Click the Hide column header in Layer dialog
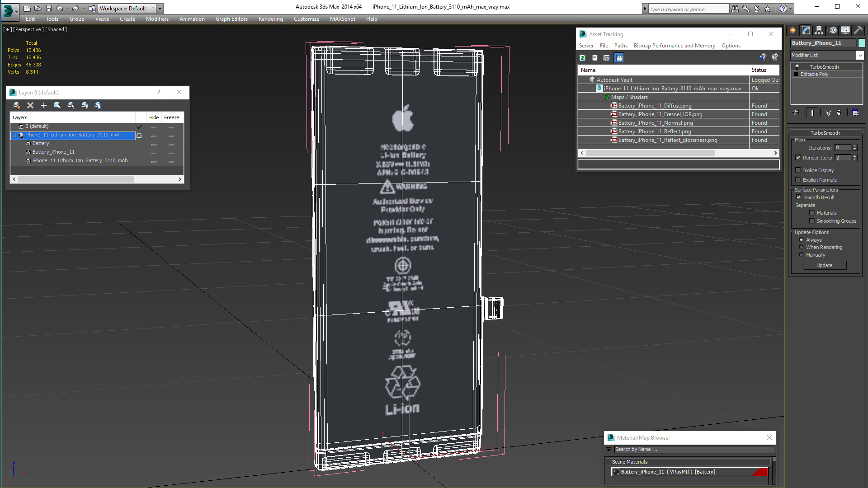Image resolution: width=868 pixels, height=488 pixels. coord(154,117)
